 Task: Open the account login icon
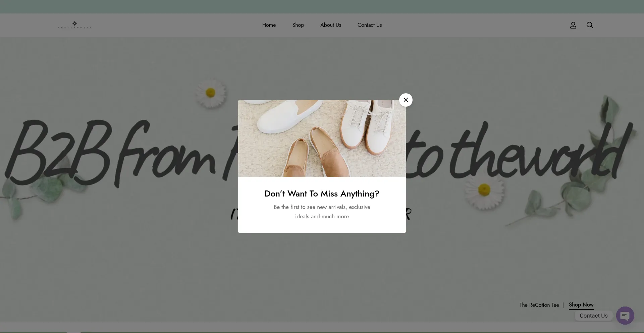pos(573,25)
